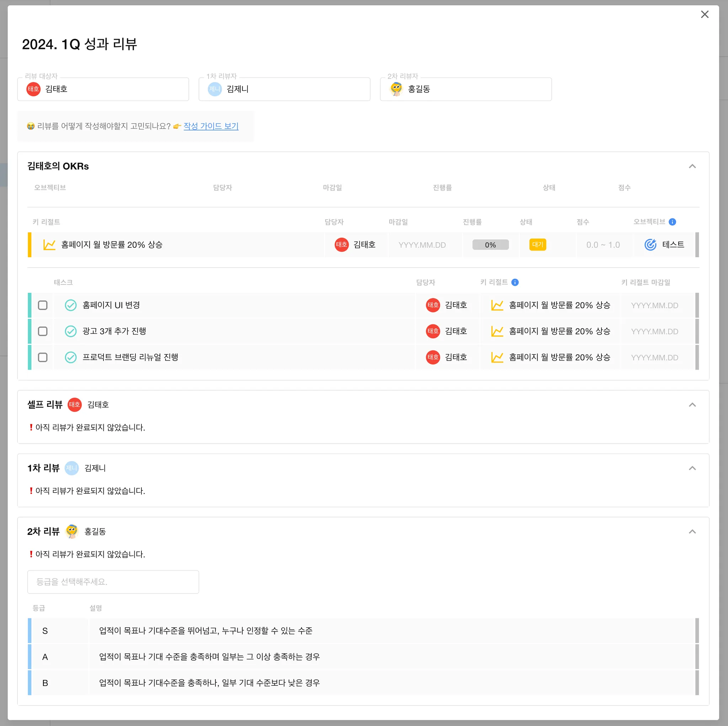The image size is (728, 726).
Task: Click the check-circle icon of 홈페이지 UI 변경
Action: tap(70, 305)
